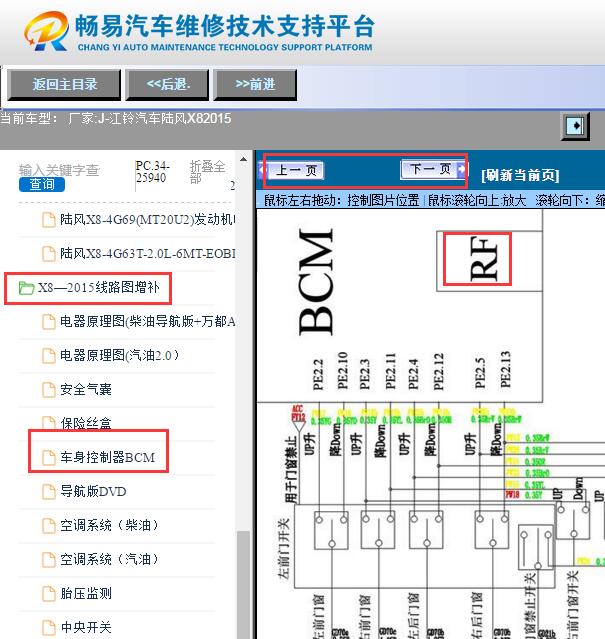
Task: Select the 导航版DVD tree item
Action: (x=93, y=491)
